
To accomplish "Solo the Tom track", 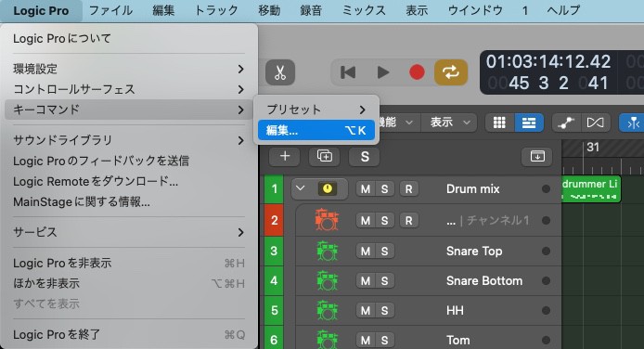I will [x=384, y=341].
